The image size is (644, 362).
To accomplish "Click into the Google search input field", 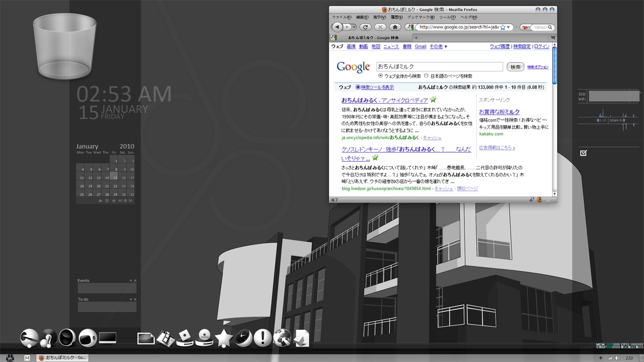I will pyautogui.click(x=440, y=67).
